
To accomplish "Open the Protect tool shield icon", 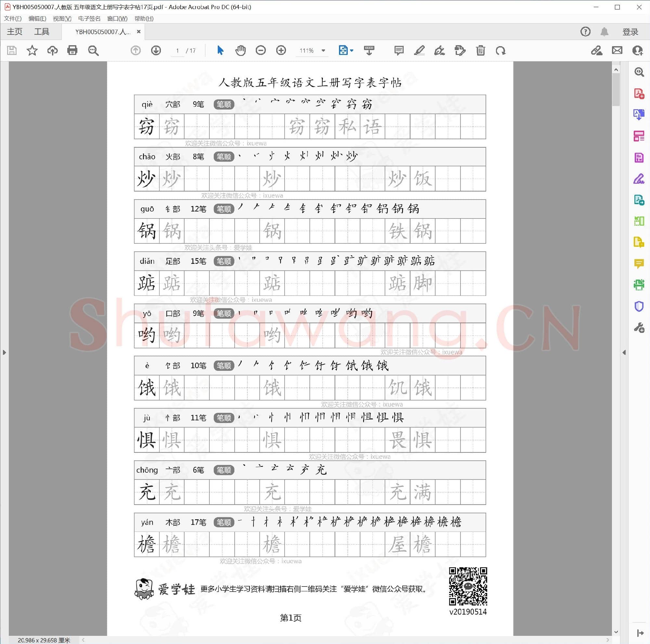I will coord(639,306).
